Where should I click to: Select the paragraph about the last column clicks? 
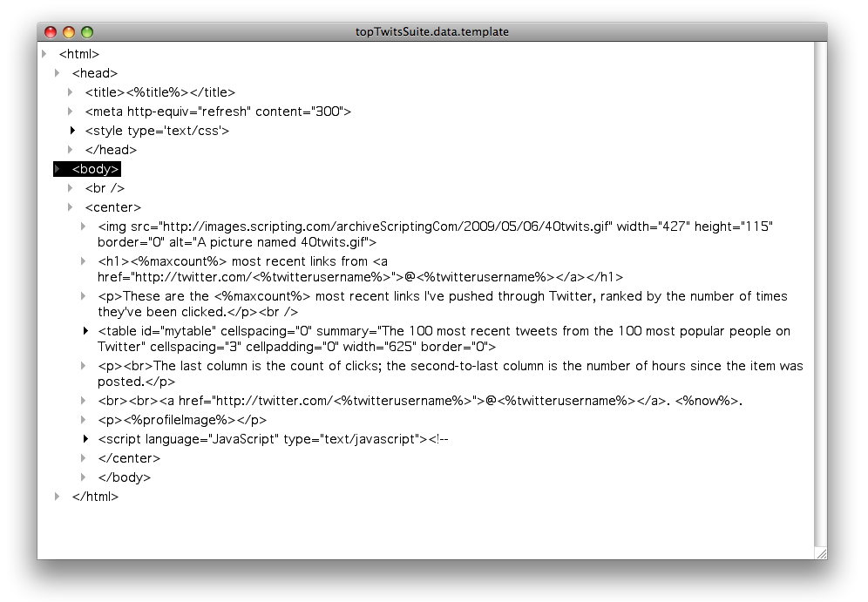(450, 374)
